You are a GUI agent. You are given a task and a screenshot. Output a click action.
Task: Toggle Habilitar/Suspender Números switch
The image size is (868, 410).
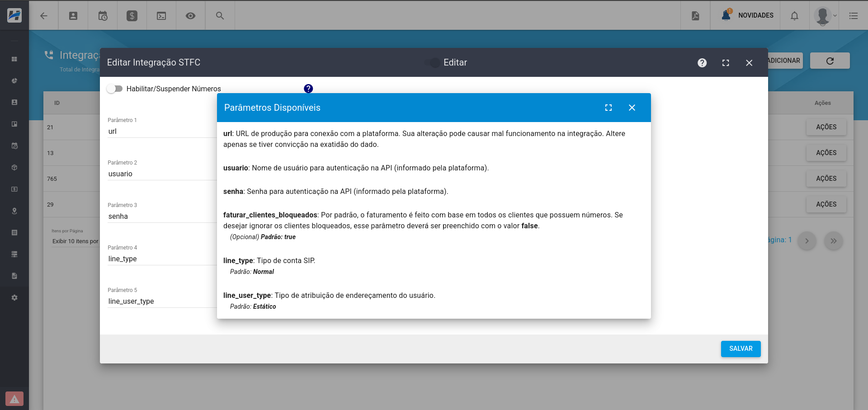click(x=115, y=89)
